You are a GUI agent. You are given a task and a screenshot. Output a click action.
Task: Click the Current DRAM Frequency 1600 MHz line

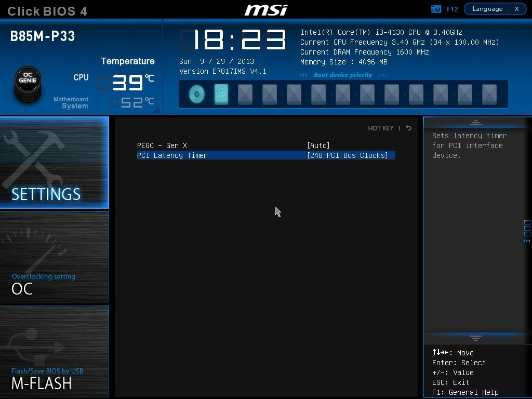[364, 52]
